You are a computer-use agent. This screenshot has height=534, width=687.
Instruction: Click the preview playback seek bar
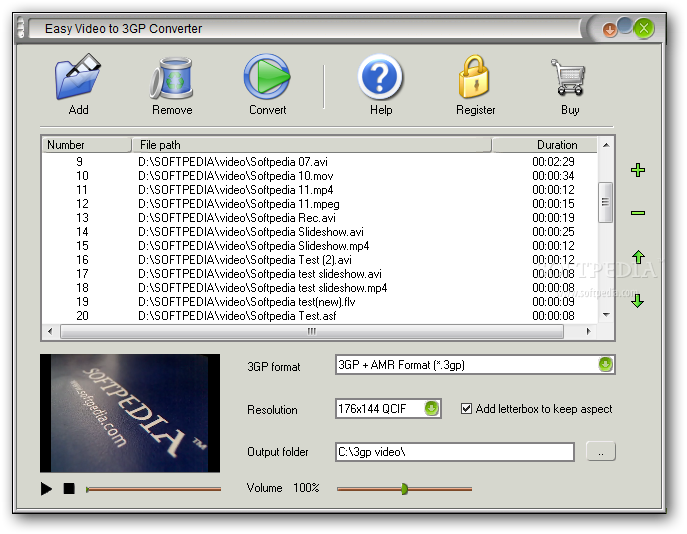(153, 489)
